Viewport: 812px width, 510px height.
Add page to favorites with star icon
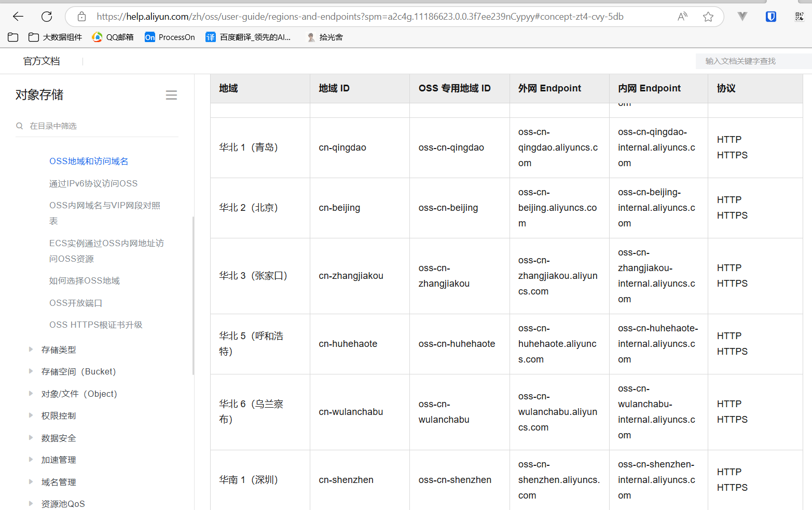(x=708, y=17)
